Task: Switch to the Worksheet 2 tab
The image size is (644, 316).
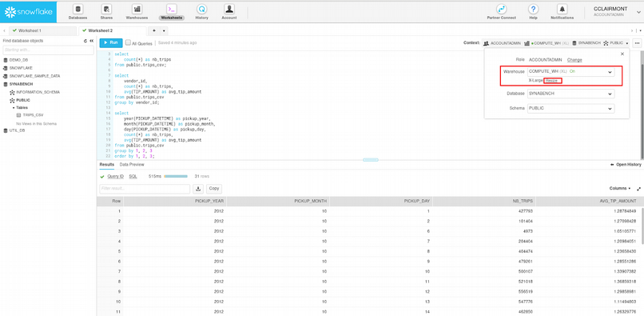Action: click(x=113, y=31)
